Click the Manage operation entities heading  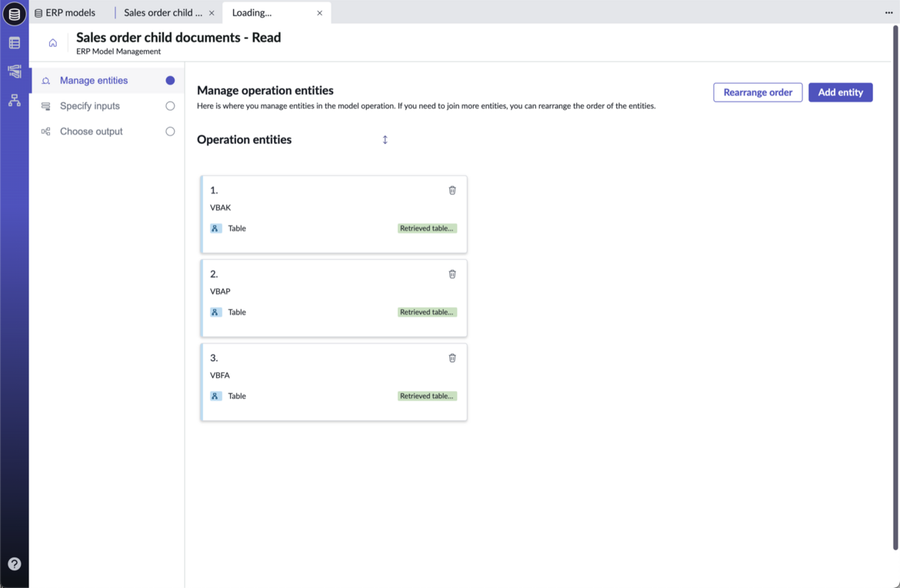(265, 91)
